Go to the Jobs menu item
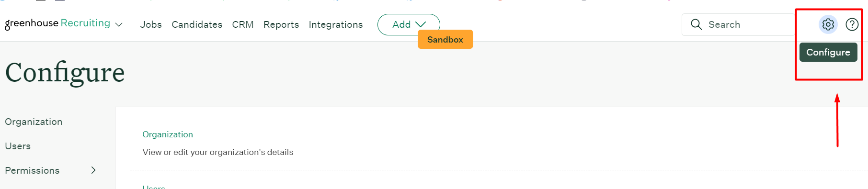Viewport: 868px width, 189px height. [x=151, y=24]
